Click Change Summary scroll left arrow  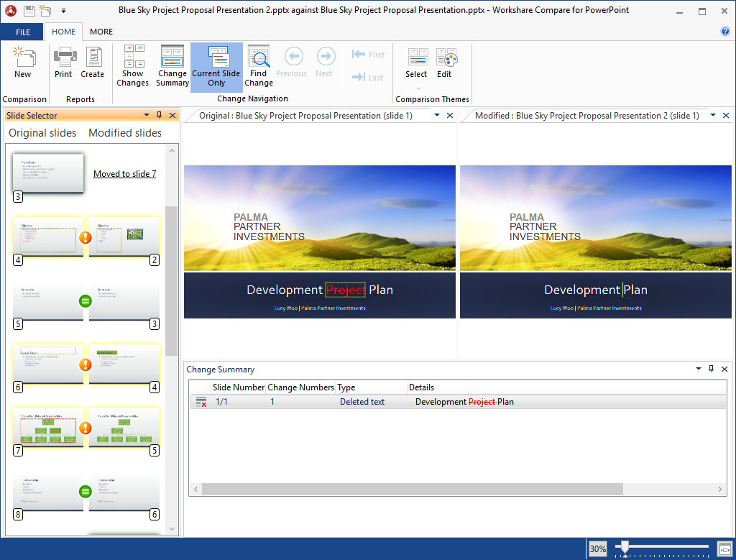196,489
